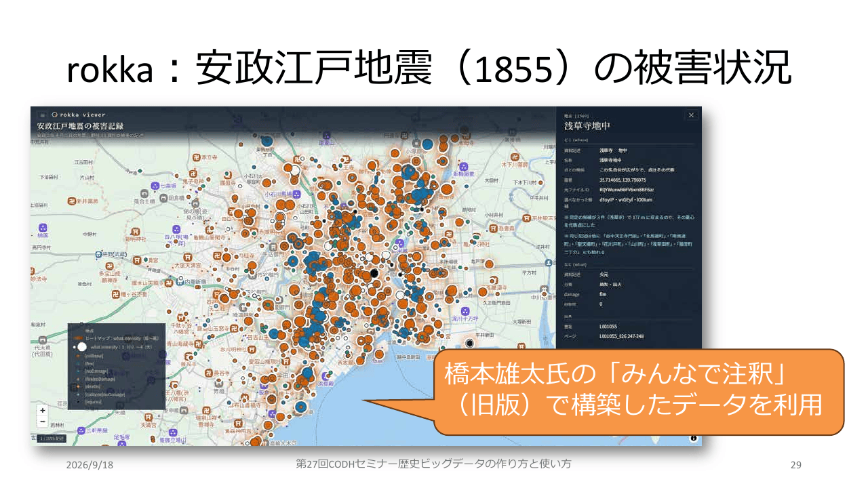The width and height of the screenshot is (868, 488).
Task: Zoom out the map with minus button
Action: pos(42,421)
